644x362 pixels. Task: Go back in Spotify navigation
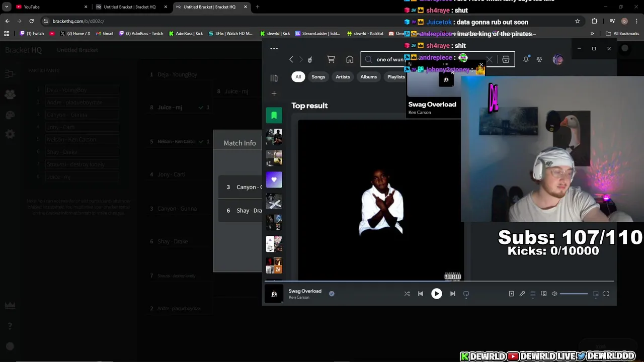(x=291, y=59)
